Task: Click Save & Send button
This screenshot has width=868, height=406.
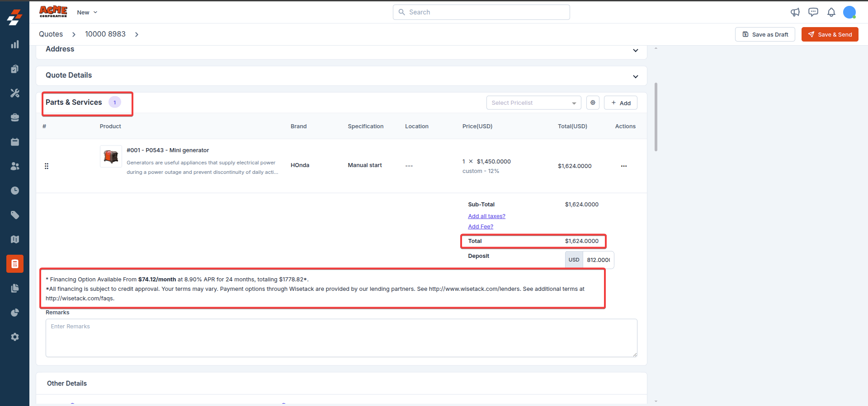Action: [830, 34]
